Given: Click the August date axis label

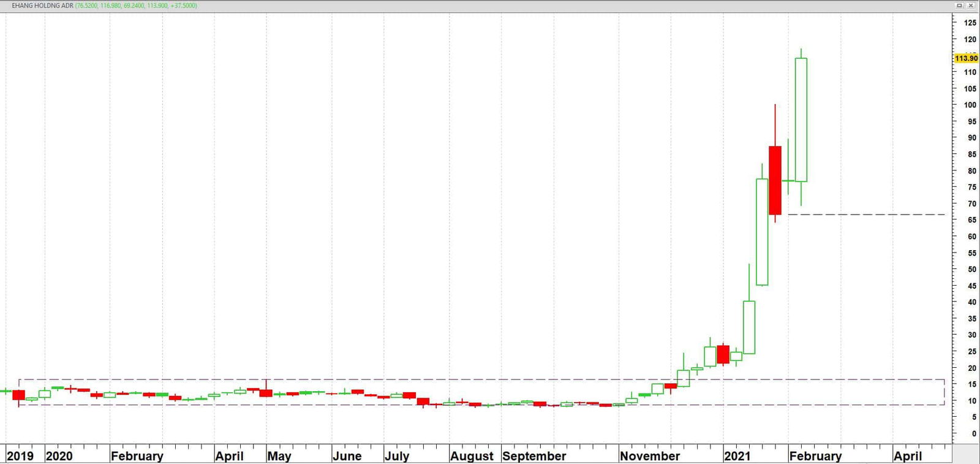Looking at the screenshot, I should click(472, 456).
